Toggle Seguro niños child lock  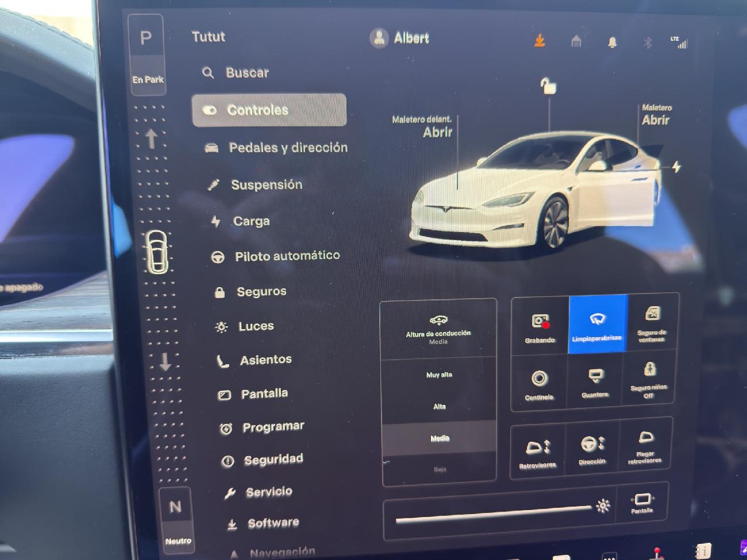[649, 379]
